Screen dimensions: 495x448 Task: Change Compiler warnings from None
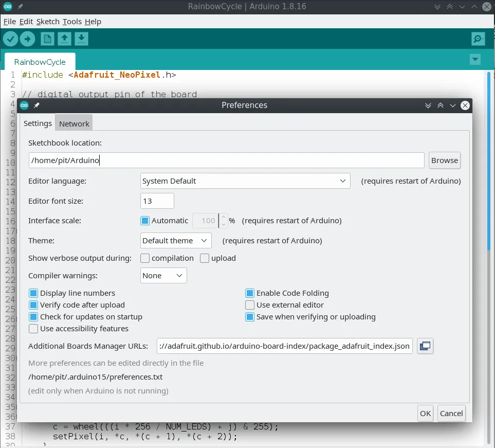tap(163, 275)
